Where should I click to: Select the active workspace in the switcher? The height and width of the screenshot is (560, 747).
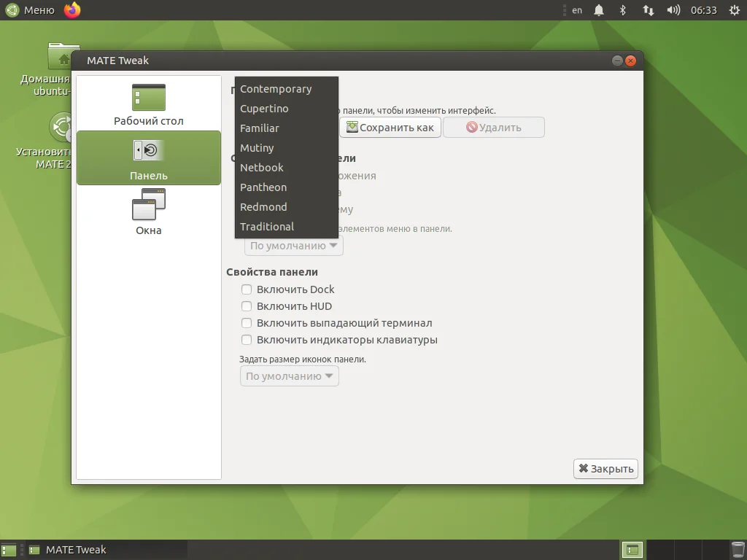pos(632,550)
